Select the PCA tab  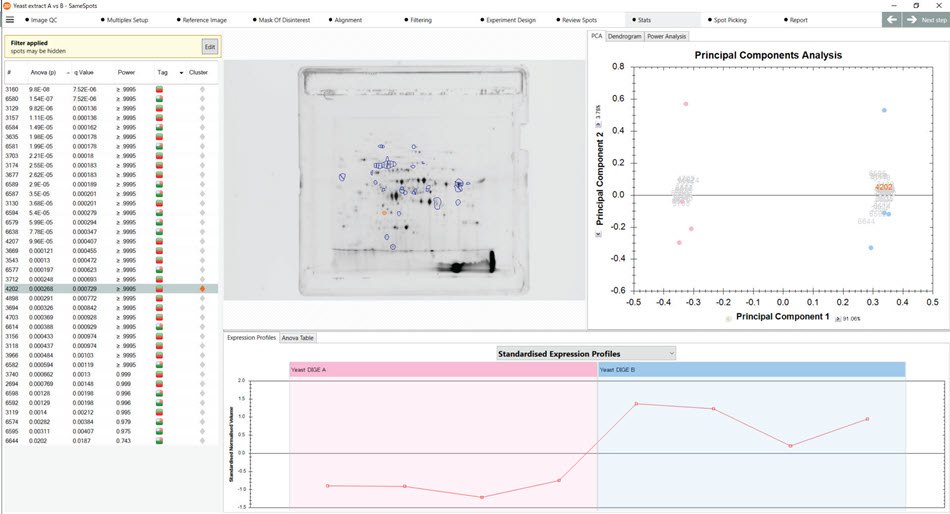597,36
